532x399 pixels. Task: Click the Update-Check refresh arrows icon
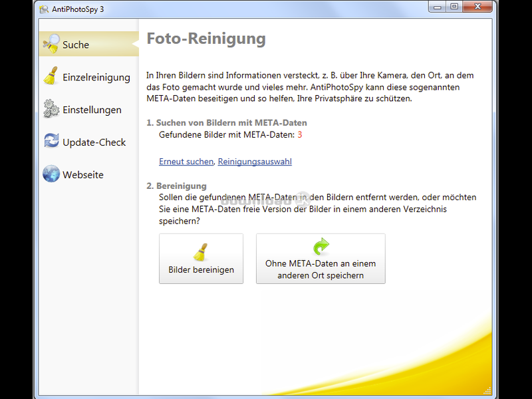click(51, 141)
